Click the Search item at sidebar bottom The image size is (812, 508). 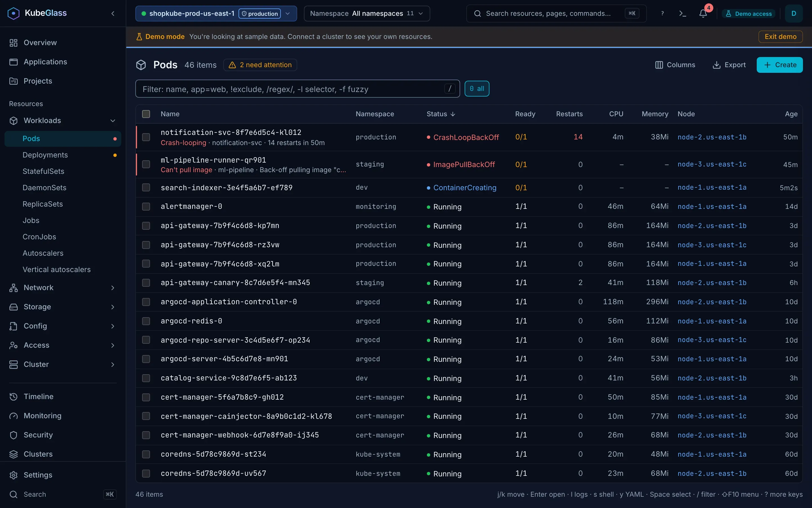pos(63,494)
